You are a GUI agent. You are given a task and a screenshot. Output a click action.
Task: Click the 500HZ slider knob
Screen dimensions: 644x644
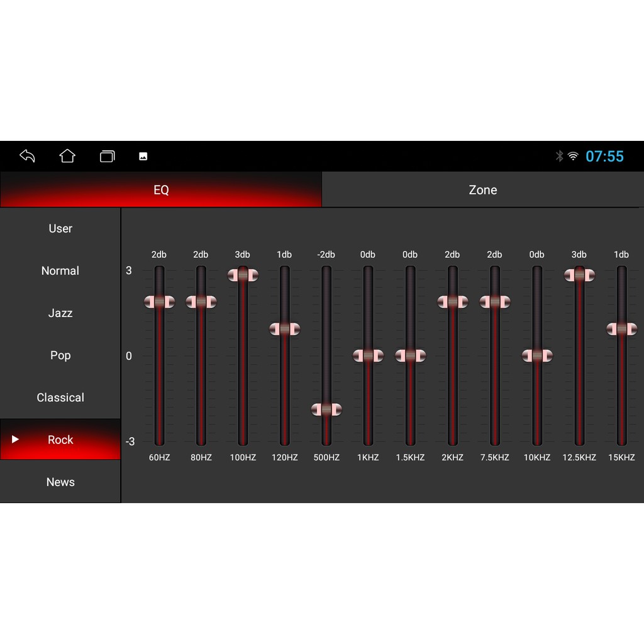point(326,409)
